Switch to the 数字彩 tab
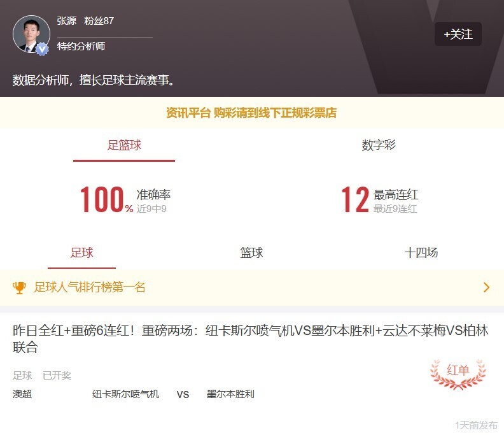504x435 pixels. [379, 145]
